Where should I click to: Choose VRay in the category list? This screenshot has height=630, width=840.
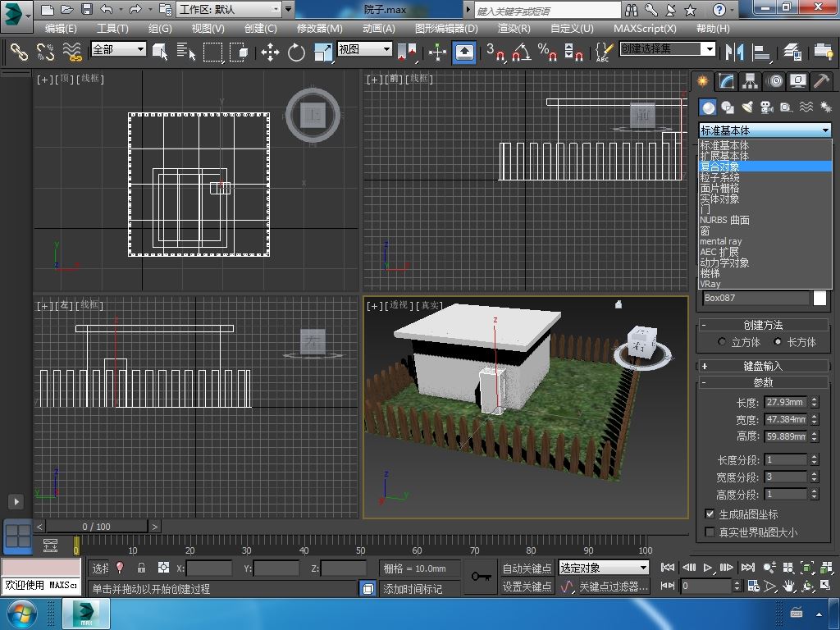765,284
